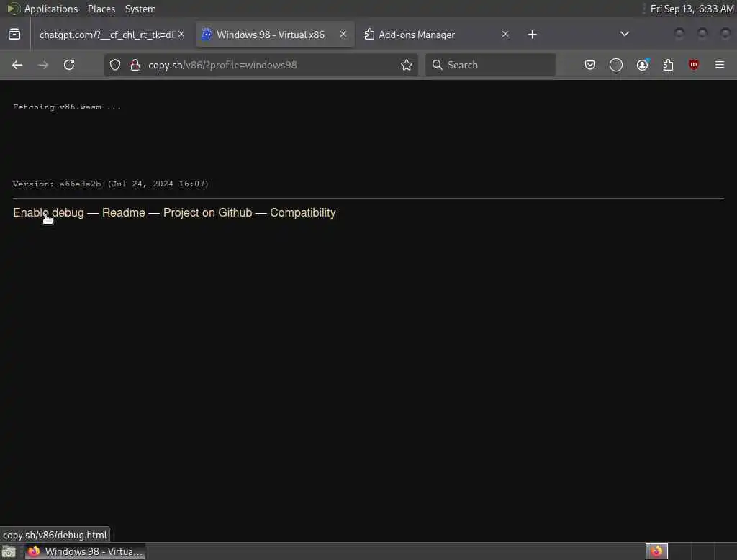737x560 pixels.
Task: Expand the list all tabs chevron
Action: point(625,34)
